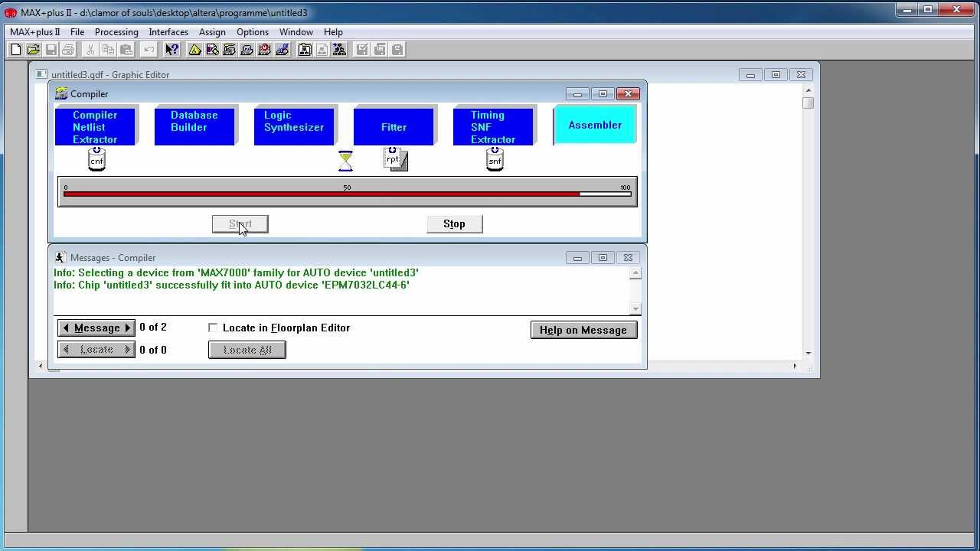980x551 pixels.
Task: Click the Save and Compile toolbar icon
Action: tap(380, 50)
